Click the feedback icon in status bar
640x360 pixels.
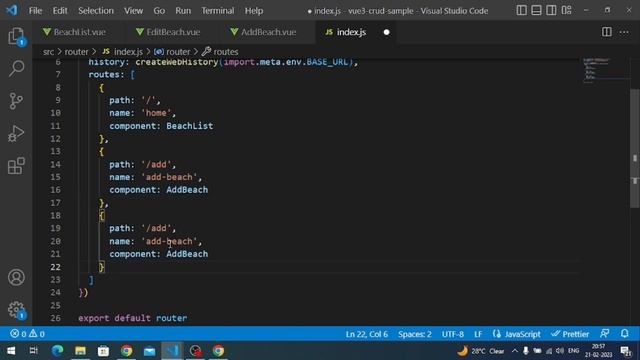point(605,334)
